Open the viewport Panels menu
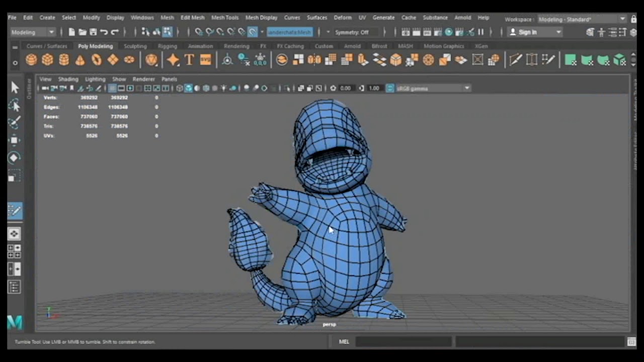 (169, 79)
